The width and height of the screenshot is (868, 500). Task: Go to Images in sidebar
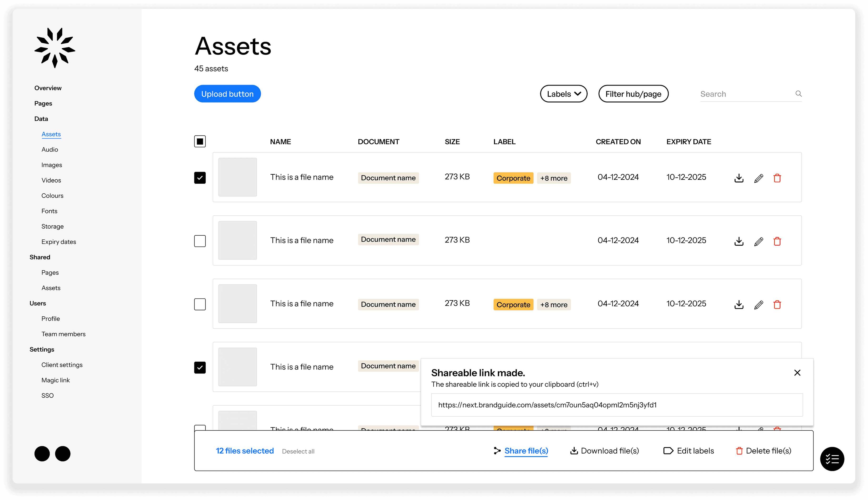pyautogui.click(x=51, y=165)
